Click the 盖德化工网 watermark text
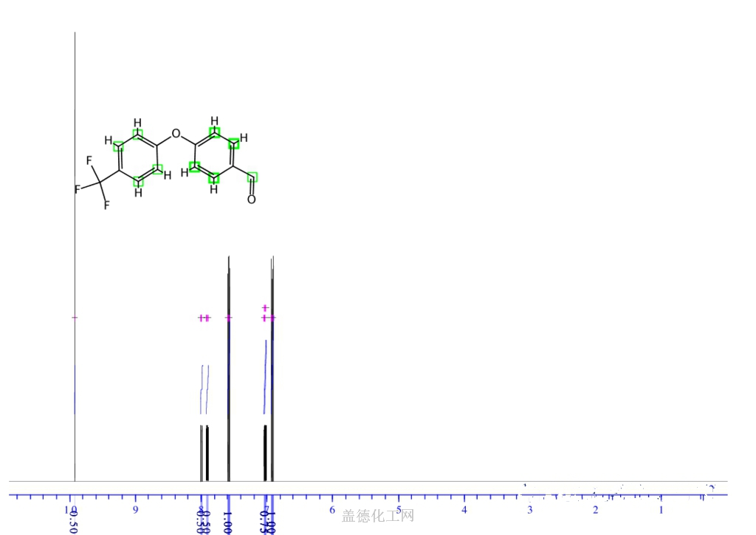The width and height of the screenshot is (756, 535). (377, 516)
